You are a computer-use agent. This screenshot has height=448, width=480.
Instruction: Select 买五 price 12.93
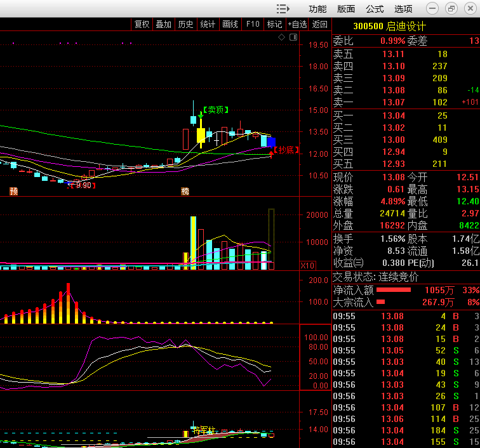coord(394,164)
